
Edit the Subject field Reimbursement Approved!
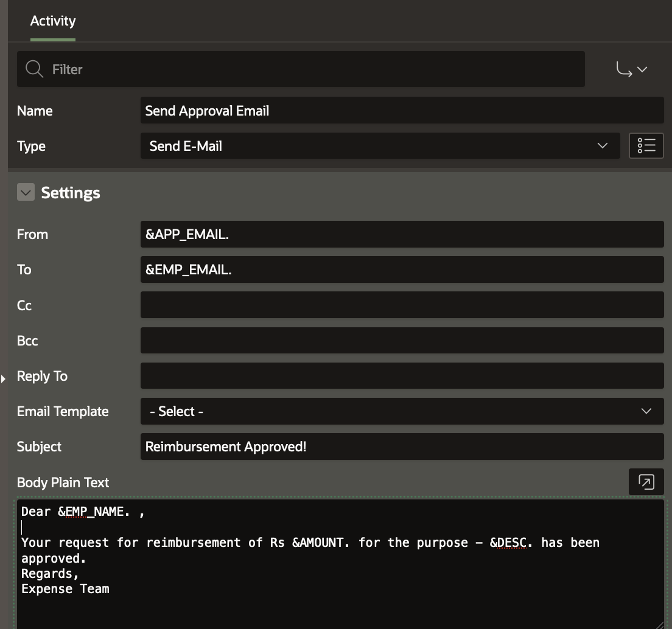402,447
